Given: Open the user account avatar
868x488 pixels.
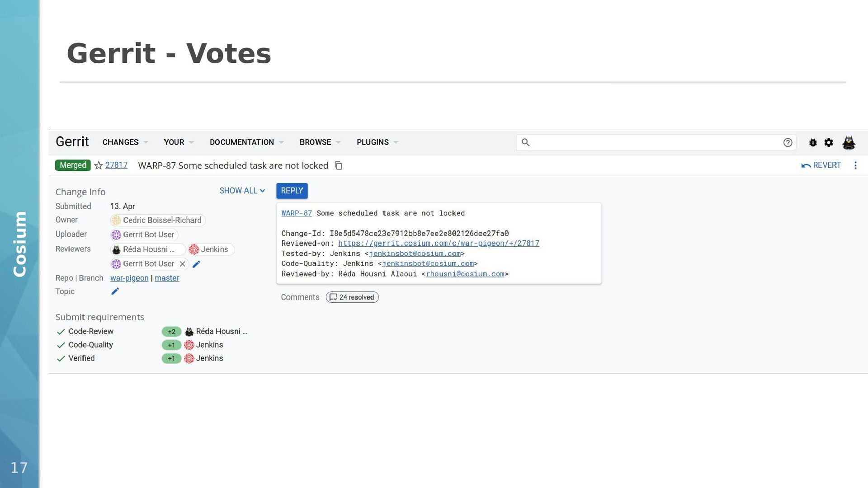Looking at the screenshot, I should click(849, 143).
